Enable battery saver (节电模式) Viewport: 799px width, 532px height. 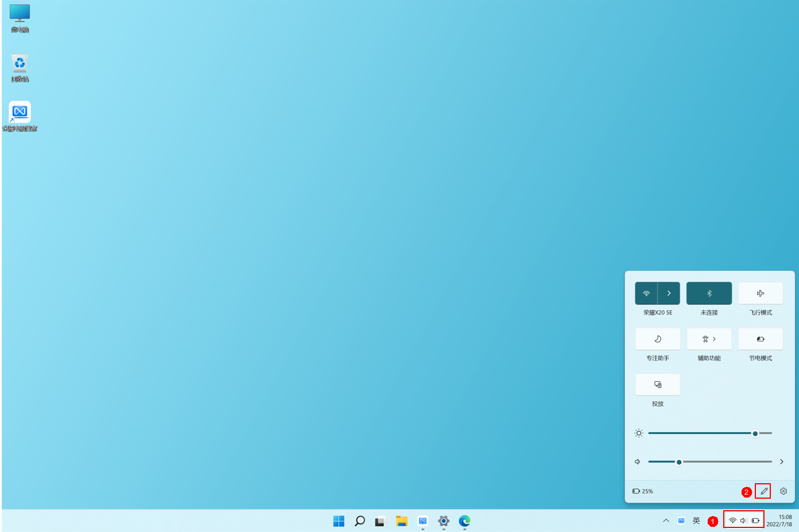pyautogui.click(x=760, y=339)
